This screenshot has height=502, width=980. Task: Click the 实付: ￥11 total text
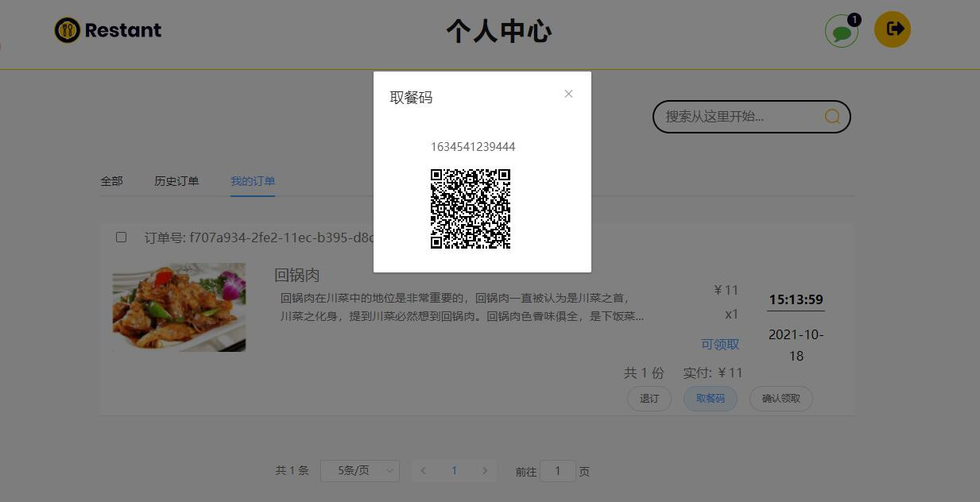[x=713, y=373]
